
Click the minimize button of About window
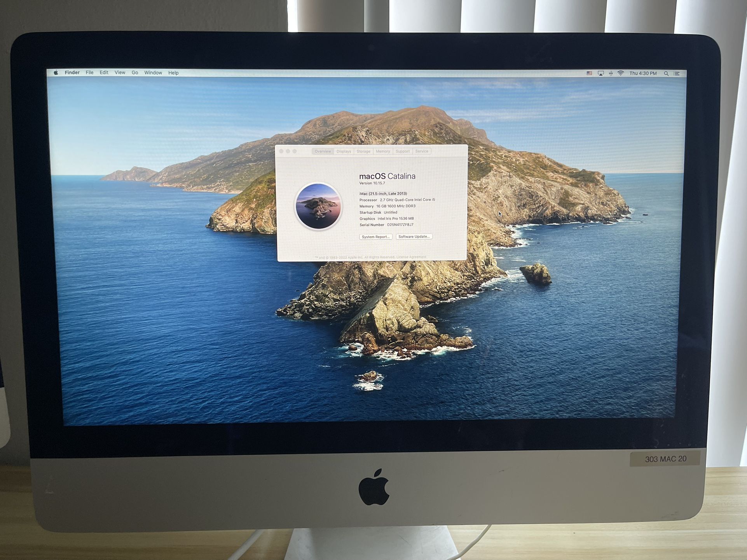pos(288,151)
